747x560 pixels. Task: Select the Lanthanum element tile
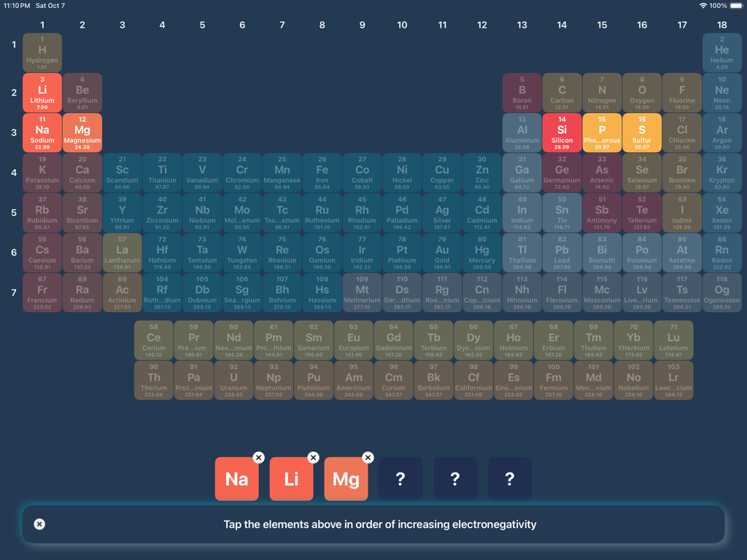122,252
